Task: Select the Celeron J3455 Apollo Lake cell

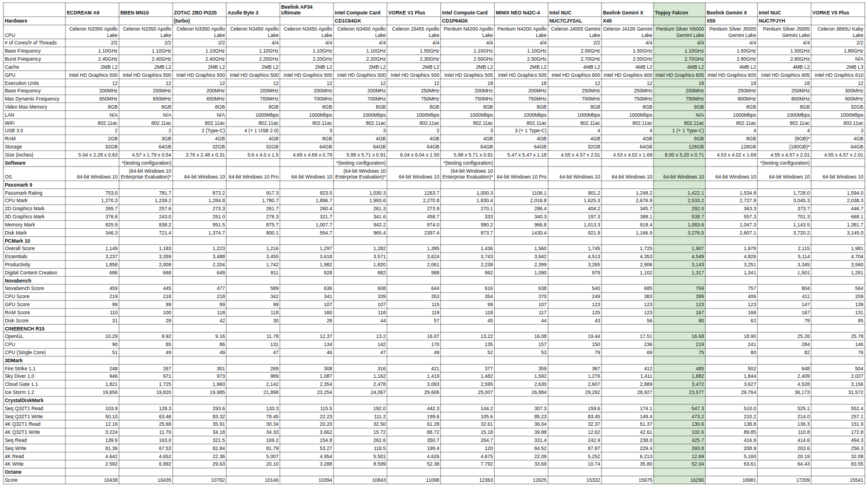Action: (415, 32)
